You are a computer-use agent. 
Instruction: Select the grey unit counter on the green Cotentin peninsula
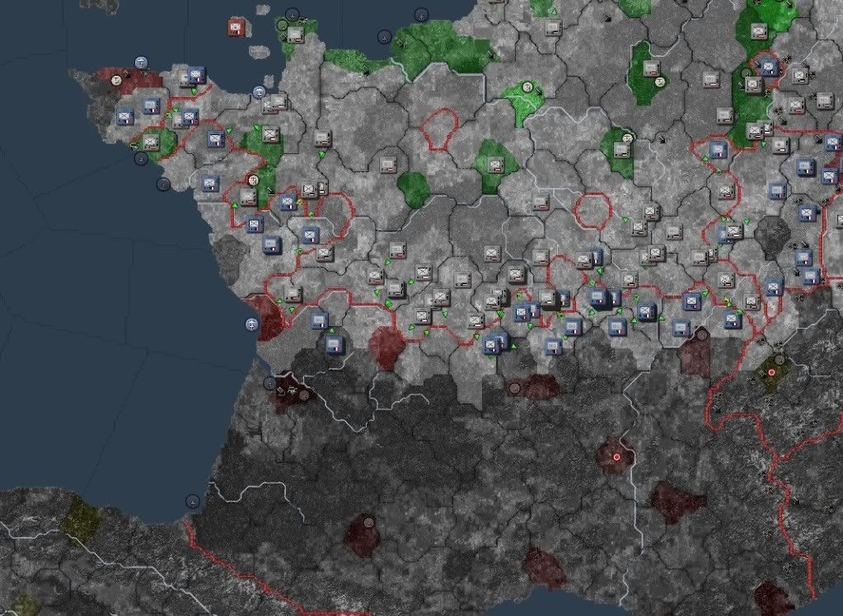coord(295,35)
